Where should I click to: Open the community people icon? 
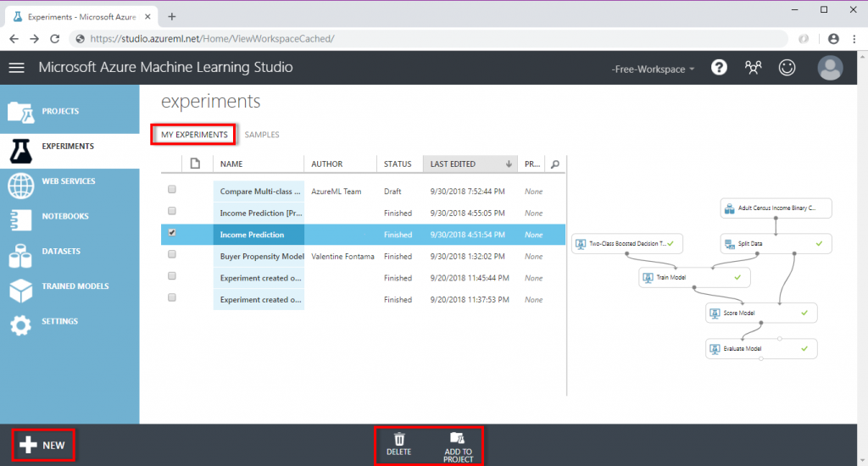(x=753, y=68)
